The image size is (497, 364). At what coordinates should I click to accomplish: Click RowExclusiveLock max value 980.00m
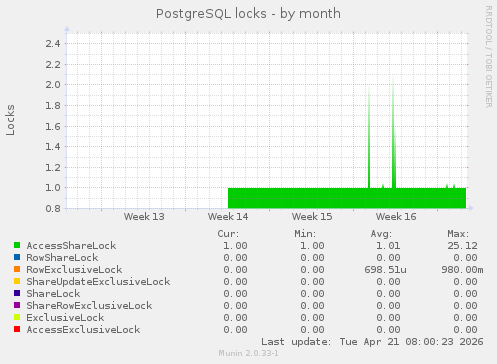[x=462, y=270]
